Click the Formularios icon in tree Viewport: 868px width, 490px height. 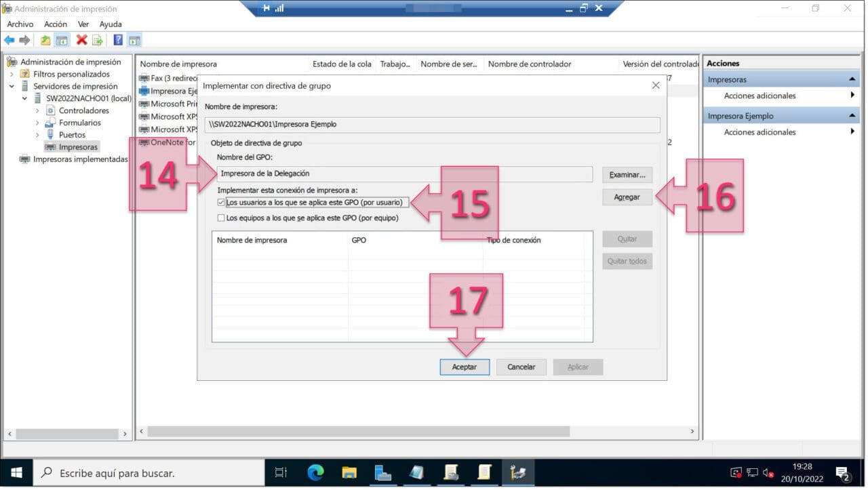50,123
